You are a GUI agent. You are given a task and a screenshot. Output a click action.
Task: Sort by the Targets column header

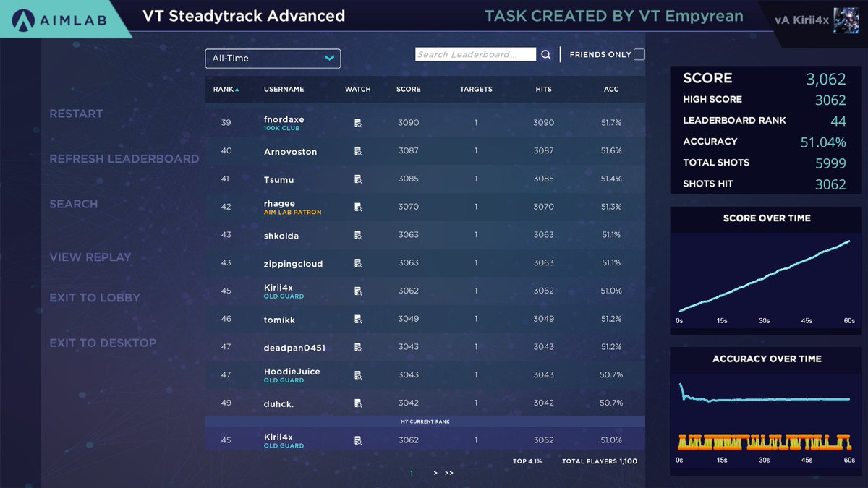(x=476, y=90)
